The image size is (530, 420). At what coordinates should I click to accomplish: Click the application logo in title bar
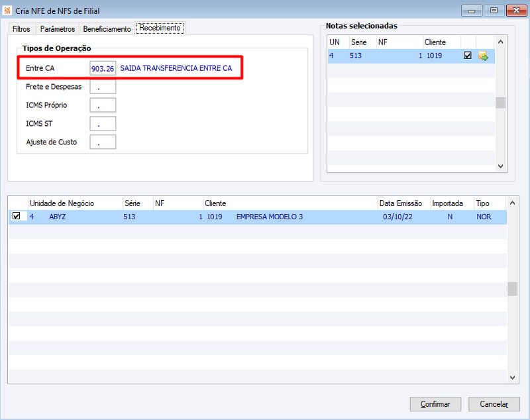pos(7,11)
